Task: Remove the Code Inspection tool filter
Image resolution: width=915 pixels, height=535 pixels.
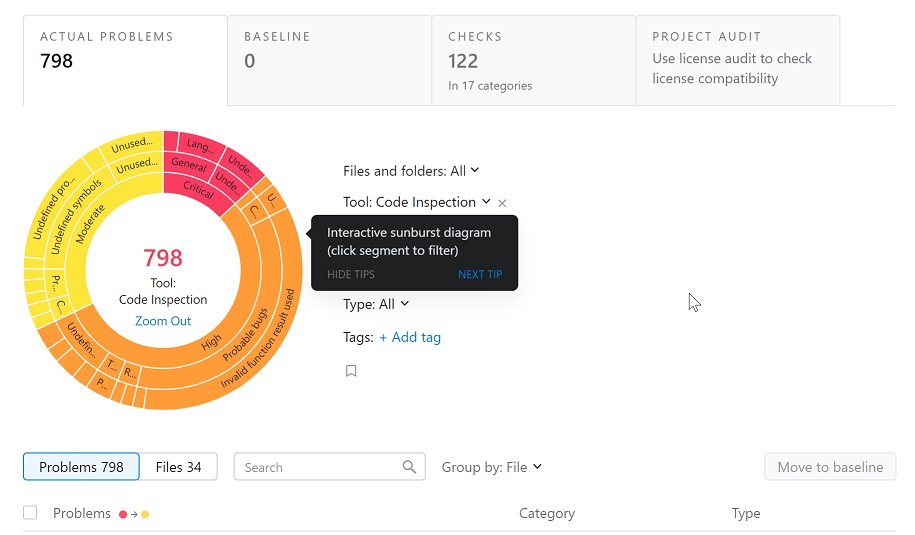Action: pyautogui.click(x=502, y=203)
